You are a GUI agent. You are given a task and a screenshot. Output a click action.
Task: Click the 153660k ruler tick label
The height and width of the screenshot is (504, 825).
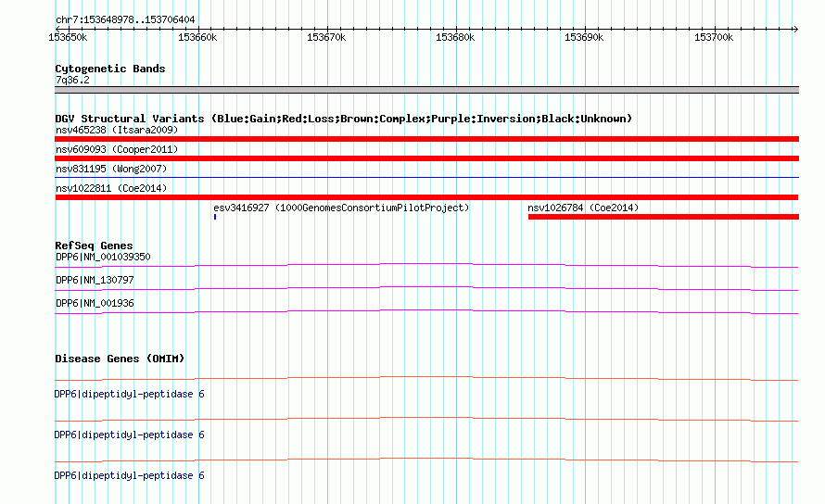(x=197, y=37)
